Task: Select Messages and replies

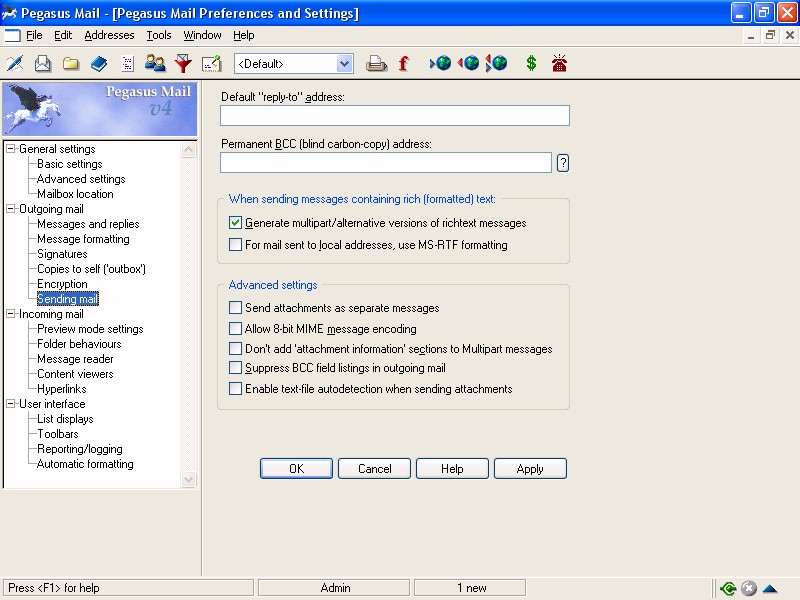Action: pos(88,223)
